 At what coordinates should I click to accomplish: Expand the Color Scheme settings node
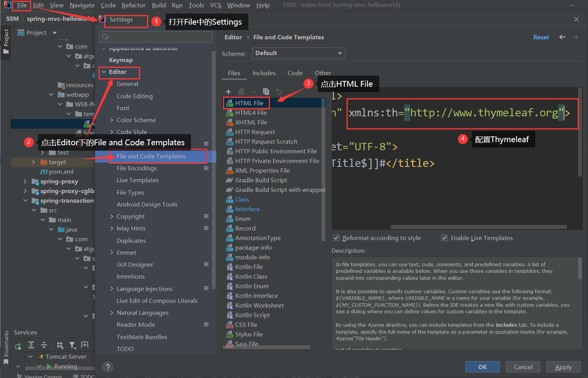[x=112, y=120]
